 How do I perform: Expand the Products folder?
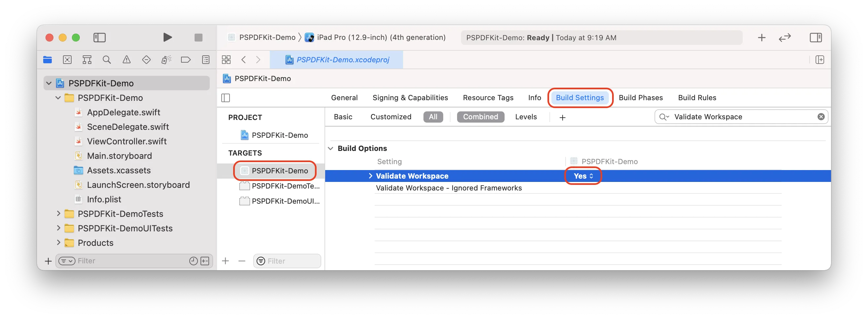pyautogui.click(x=58, y=243)
